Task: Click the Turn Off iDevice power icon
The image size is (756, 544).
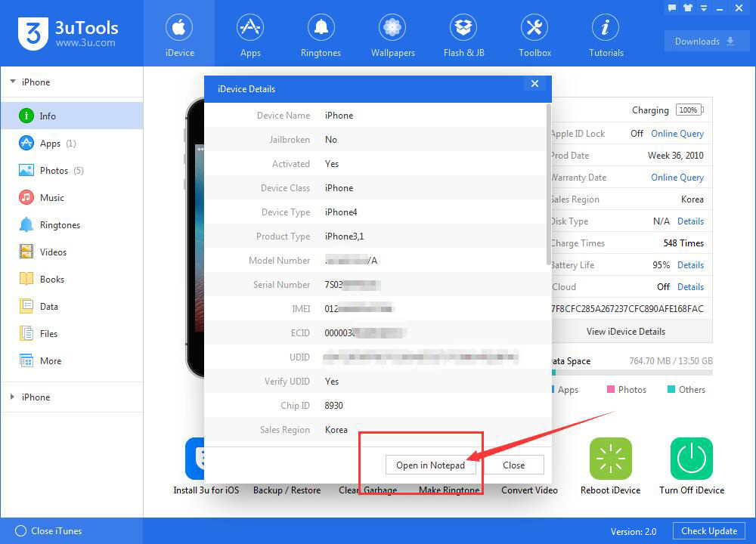Action: (692, 458)
